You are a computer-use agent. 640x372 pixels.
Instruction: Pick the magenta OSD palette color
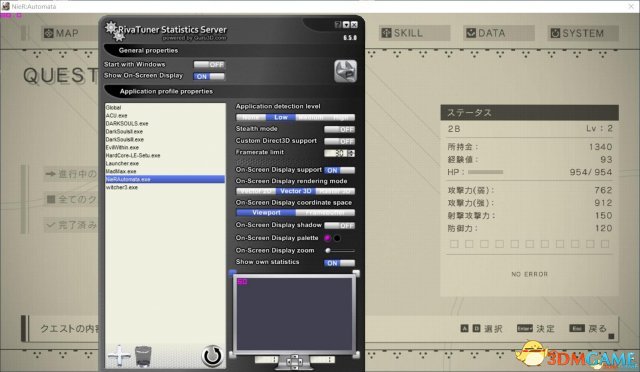coord(327,238)
